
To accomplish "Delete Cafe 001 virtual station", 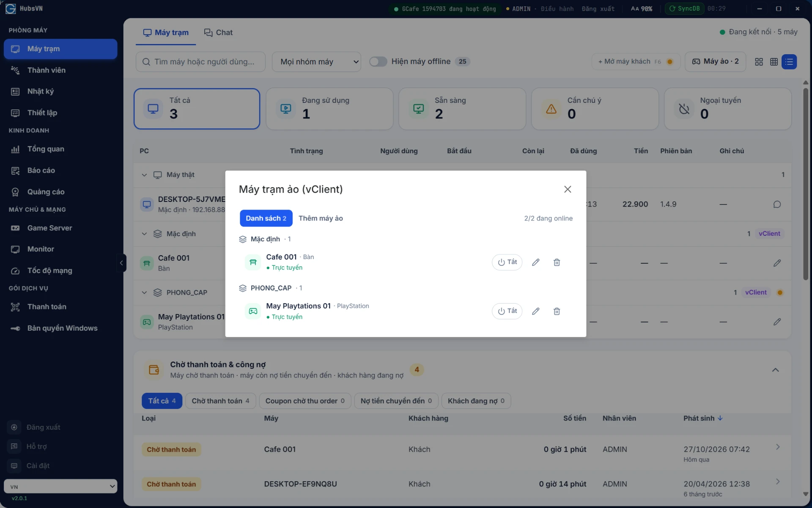I will (557, 262).
